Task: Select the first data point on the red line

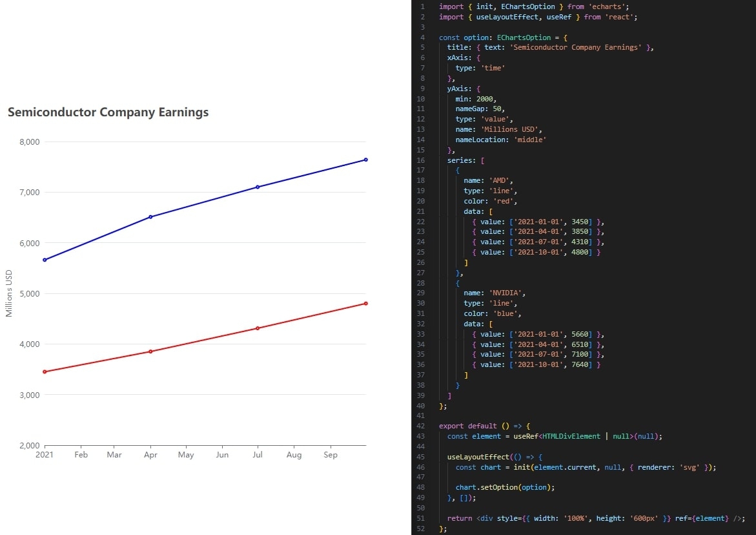Action: point(45,372)
